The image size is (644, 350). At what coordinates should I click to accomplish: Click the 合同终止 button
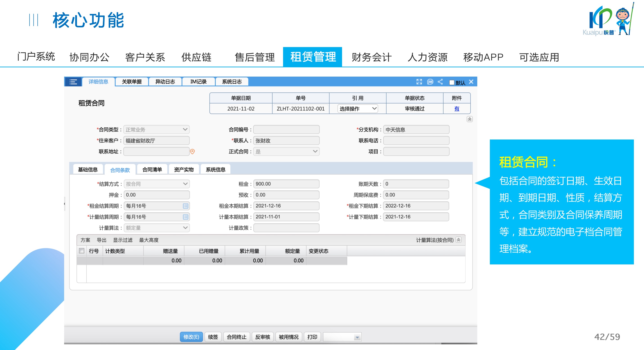click(x=236, y=337)
